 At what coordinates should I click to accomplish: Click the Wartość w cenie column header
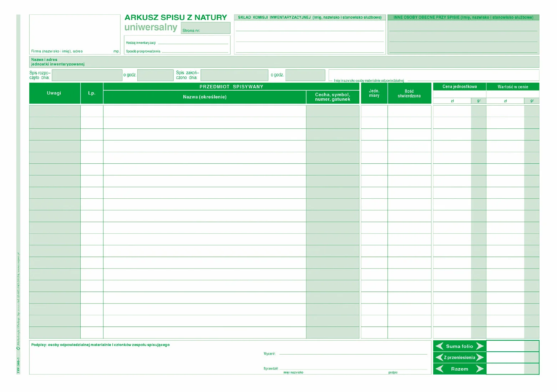(513, 87)
